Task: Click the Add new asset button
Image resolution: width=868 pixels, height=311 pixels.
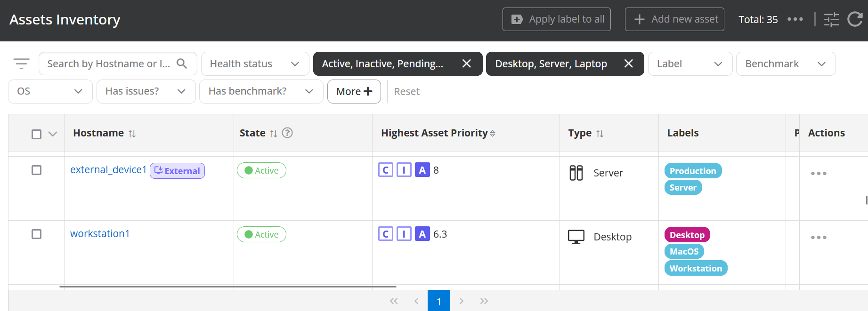Action: 674,19
